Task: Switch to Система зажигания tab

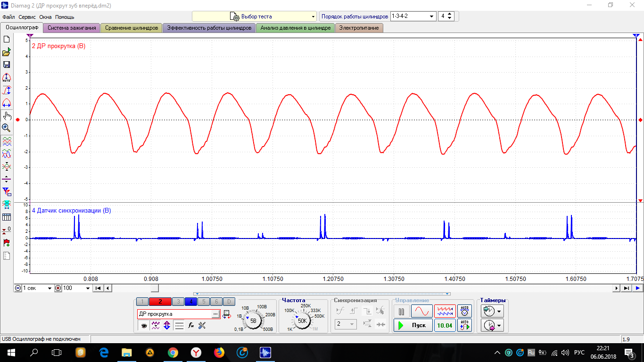Action: (72, 28)
